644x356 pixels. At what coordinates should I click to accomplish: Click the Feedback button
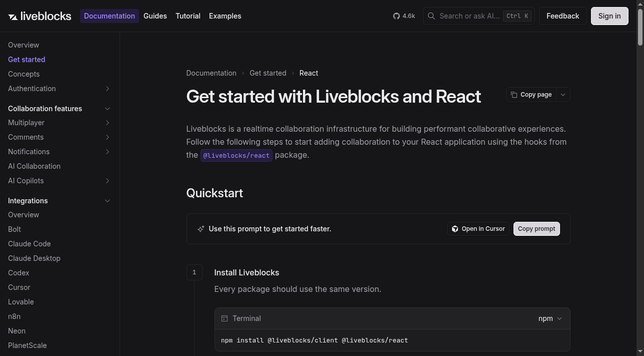point(562,16)
